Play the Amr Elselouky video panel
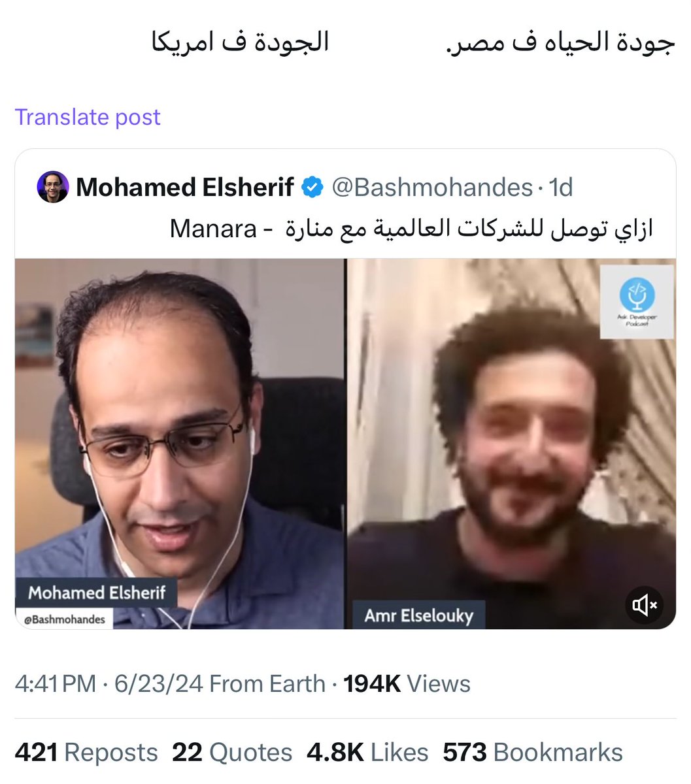 [x=511, y=444]
